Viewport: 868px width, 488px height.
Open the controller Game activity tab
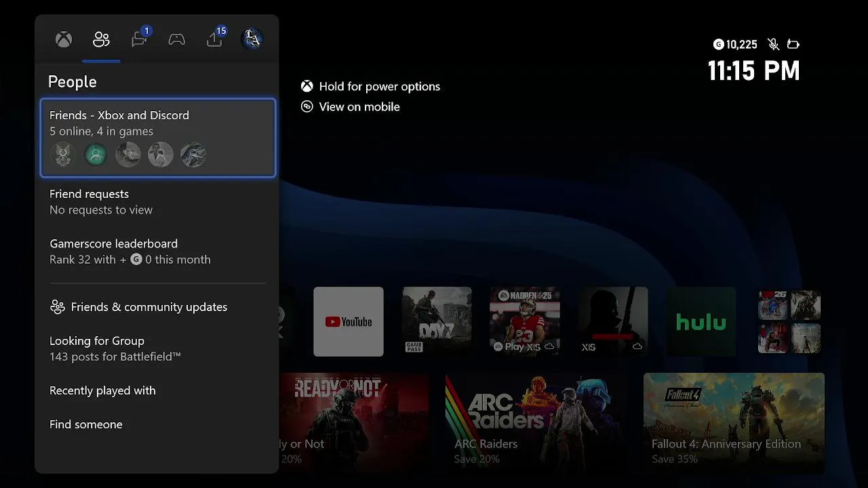coord(176,39)
